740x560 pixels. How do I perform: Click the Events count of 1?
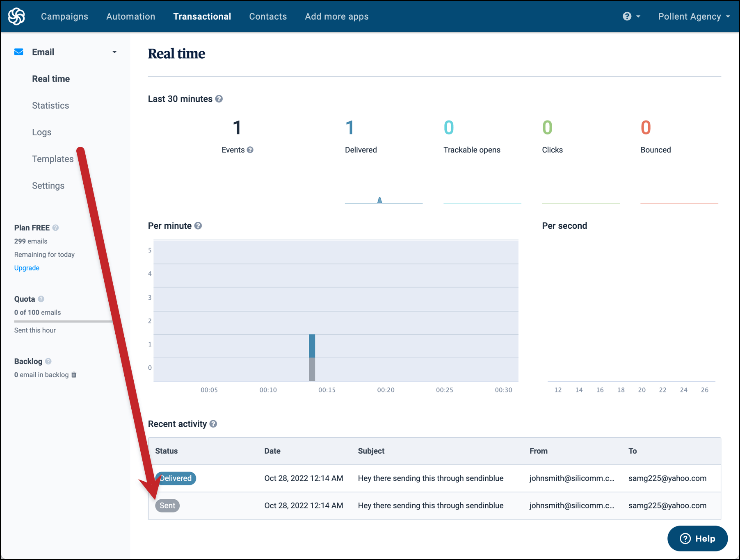tap(237, 127)
